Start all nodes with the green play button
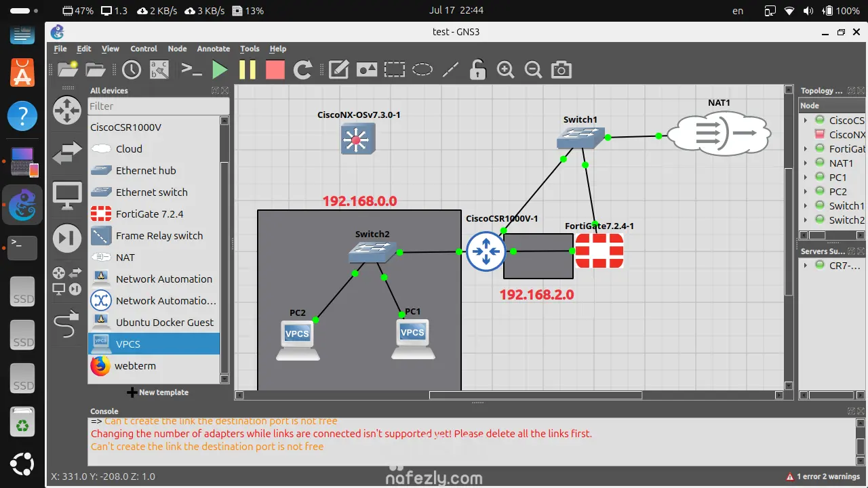Image resolution: width=868 pixels, height=488 pixels. pyautogui.click(x=219, y=69)
